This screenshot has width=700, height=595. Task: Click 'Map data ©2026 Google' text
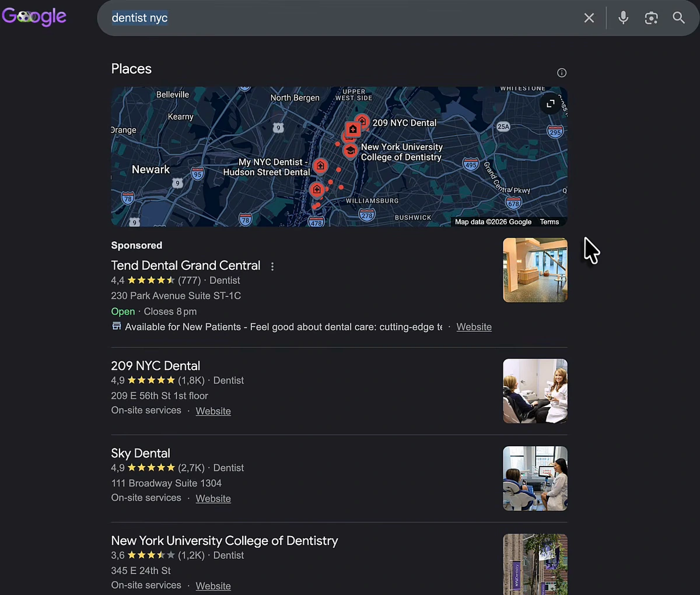(x=493, y=222)
